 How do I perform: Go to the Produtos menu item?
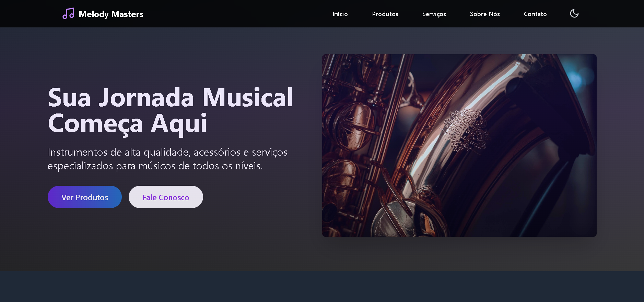click(385, 14)
